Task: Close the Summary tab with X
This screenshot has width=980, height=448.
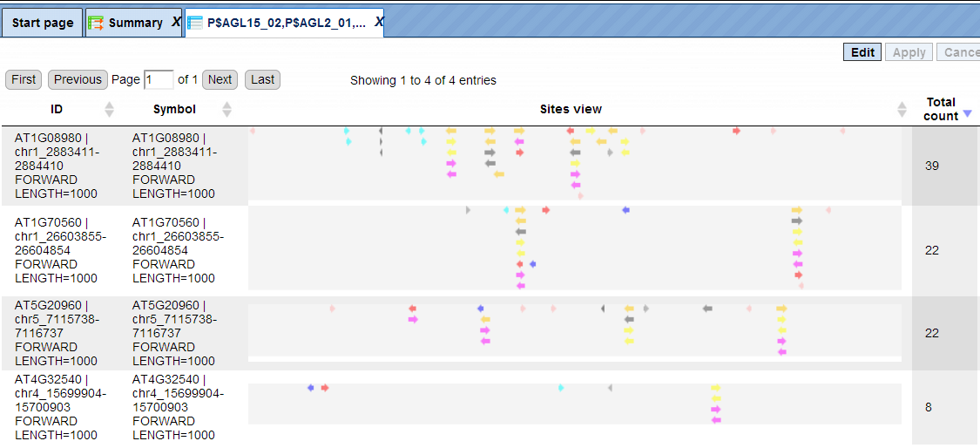Action: click(176, 23)
